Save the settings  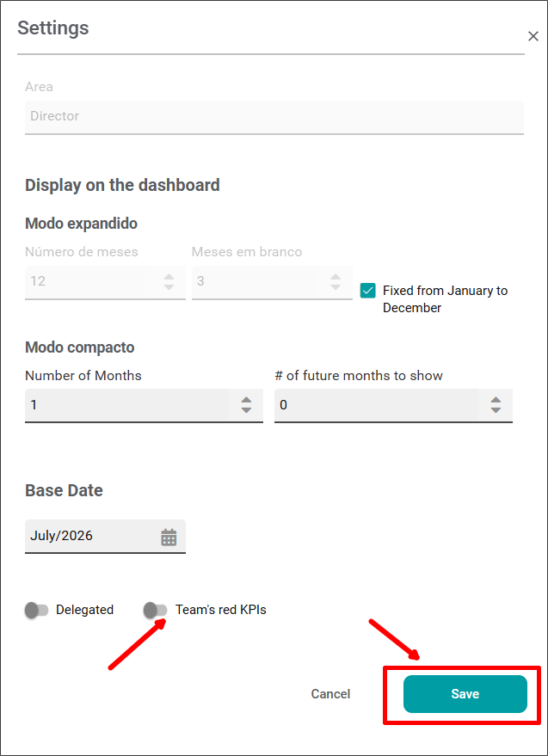coord(465,694)
